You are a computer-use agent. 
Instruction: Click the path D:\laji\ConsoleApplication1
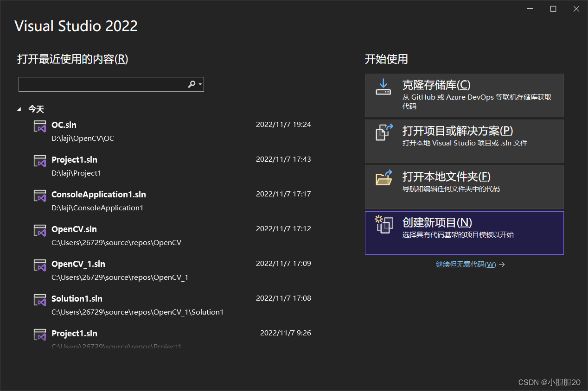point(97,208)
